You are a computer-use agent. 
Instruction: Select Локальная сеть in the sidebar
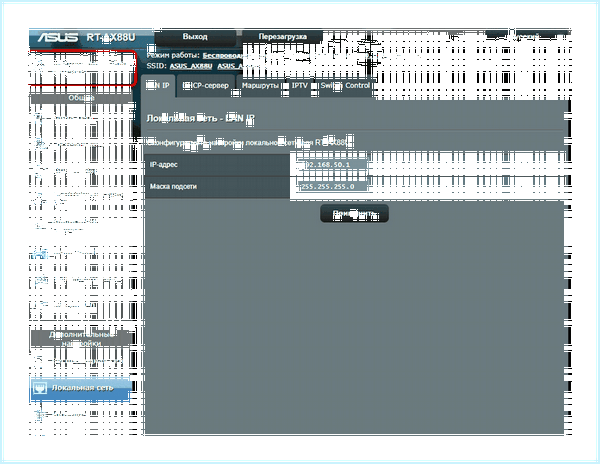(x=80, y=388)
